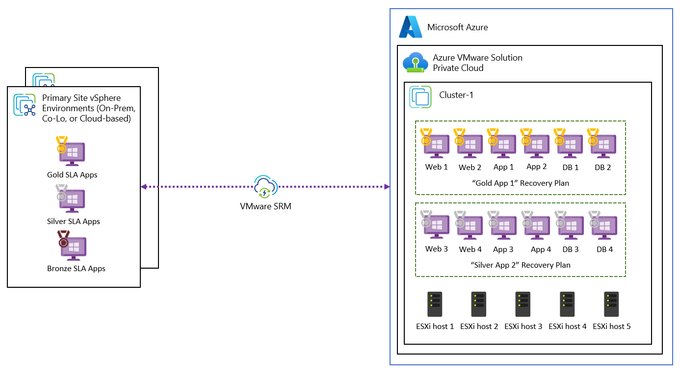
Task: Click the Bronze SLA Apps VM icon
Action: pyautogui.click(x=72, y=245)
